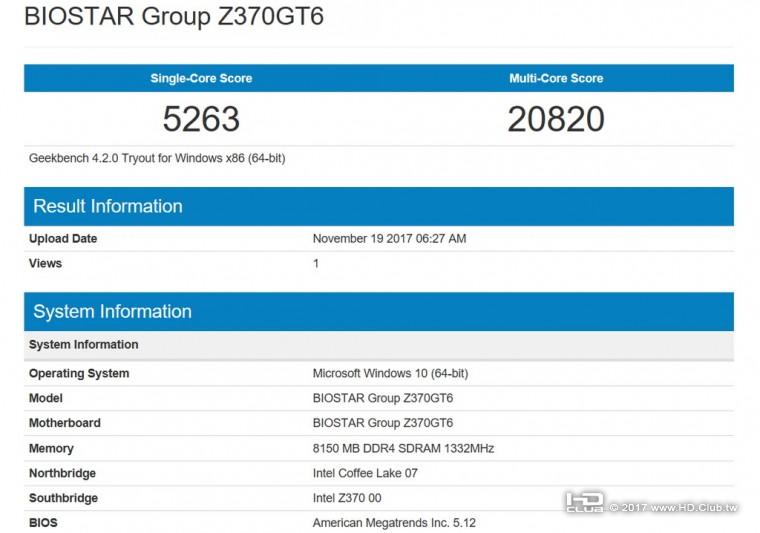Select the Model row's BIOSTAR Group Z370GT6 value
The image size is (760, 533).
point(383,398)
